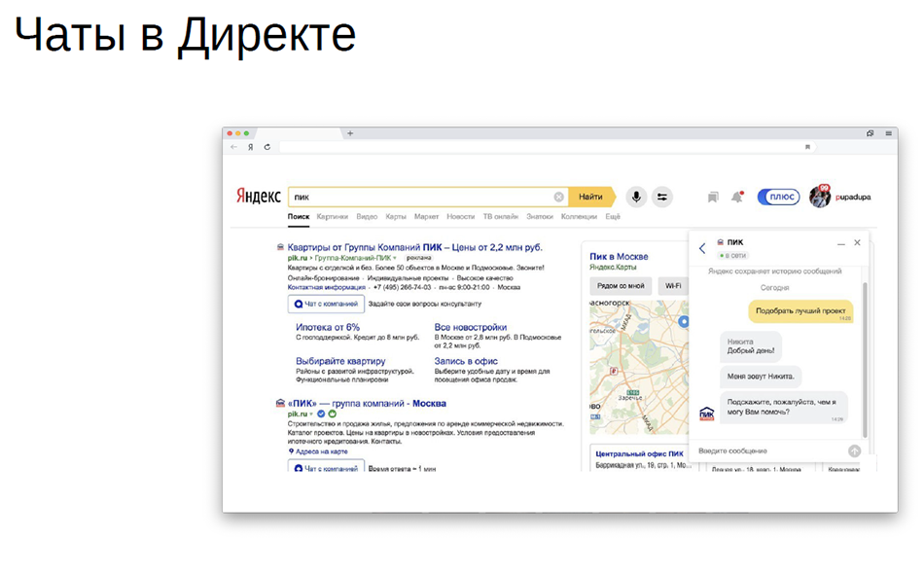
Task: Open the ТВ онлайн tab
Action: (x=500, y=216)
